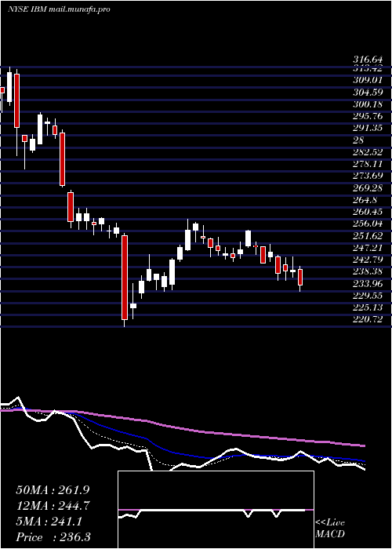
Task: Select the 220.72 price level label
Action: point(368,320)
